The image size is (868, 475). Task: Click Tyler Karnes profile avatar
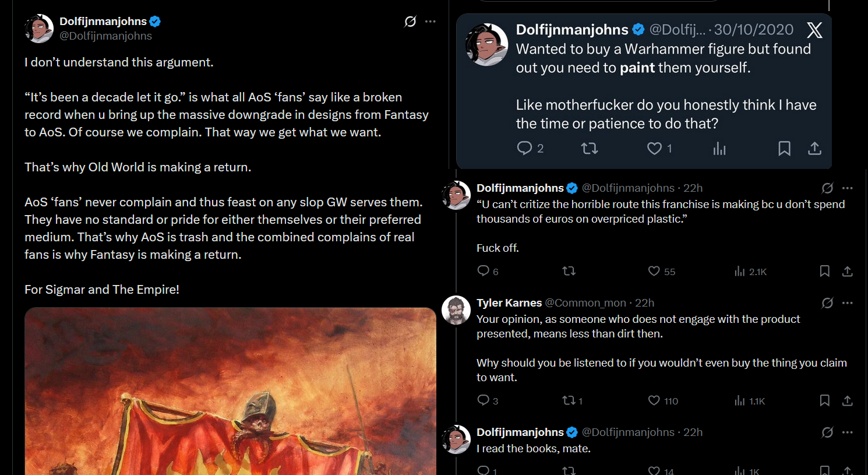point(456,311)
